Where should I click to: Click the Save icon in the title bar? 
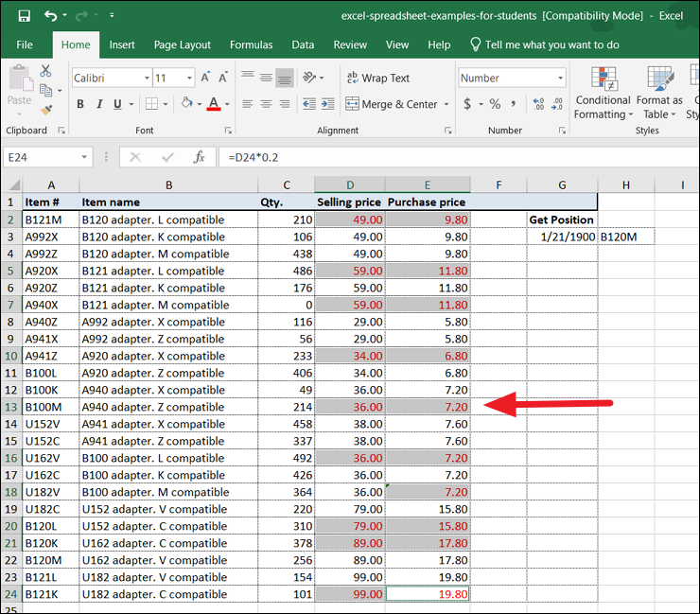pos(24,16)
